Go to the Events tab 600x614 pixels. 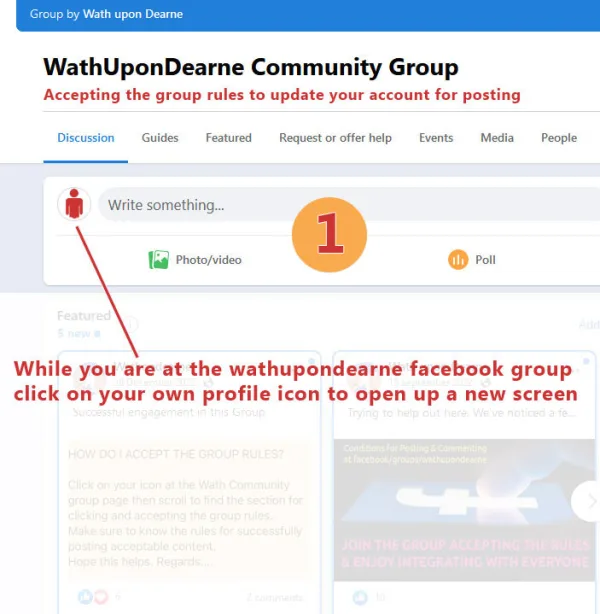[x=436, y=138]
